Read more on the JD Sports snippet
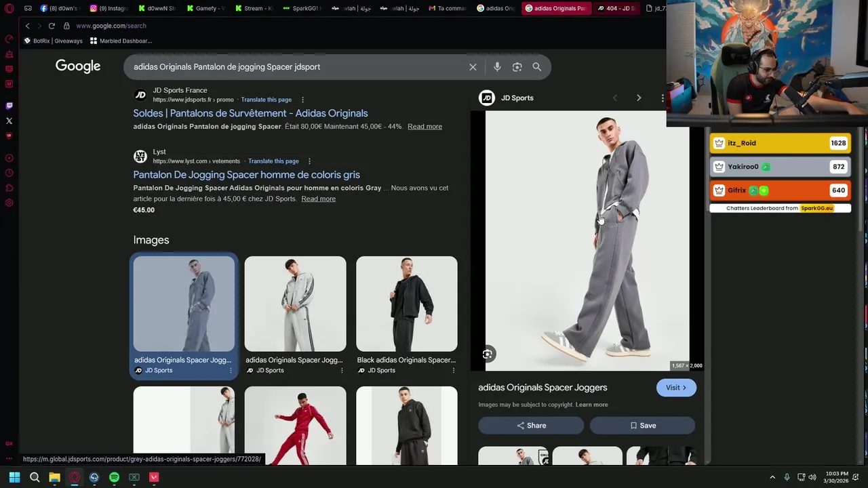Image resolution: width=868 pixels, height=488 pixels. point(425,127)
